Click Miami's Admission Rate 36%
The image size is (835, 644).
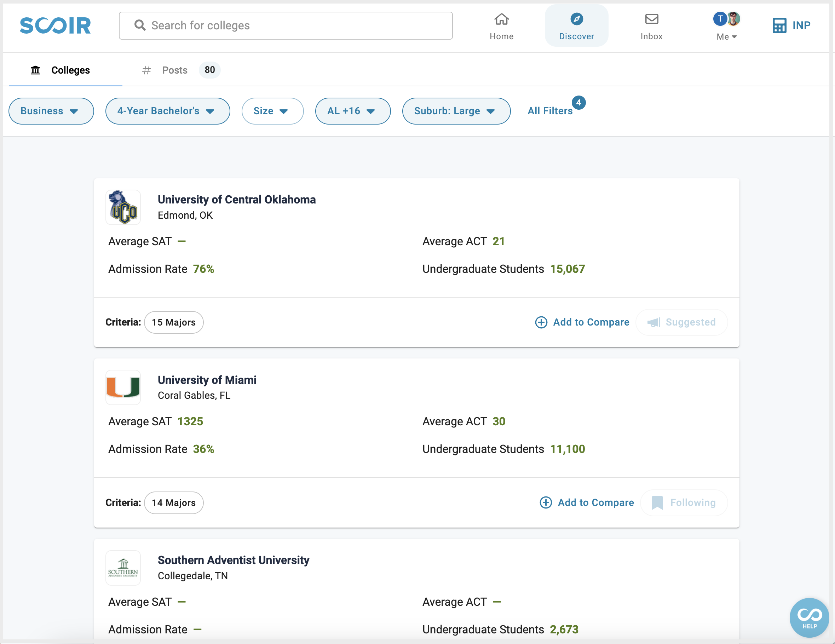203,449
